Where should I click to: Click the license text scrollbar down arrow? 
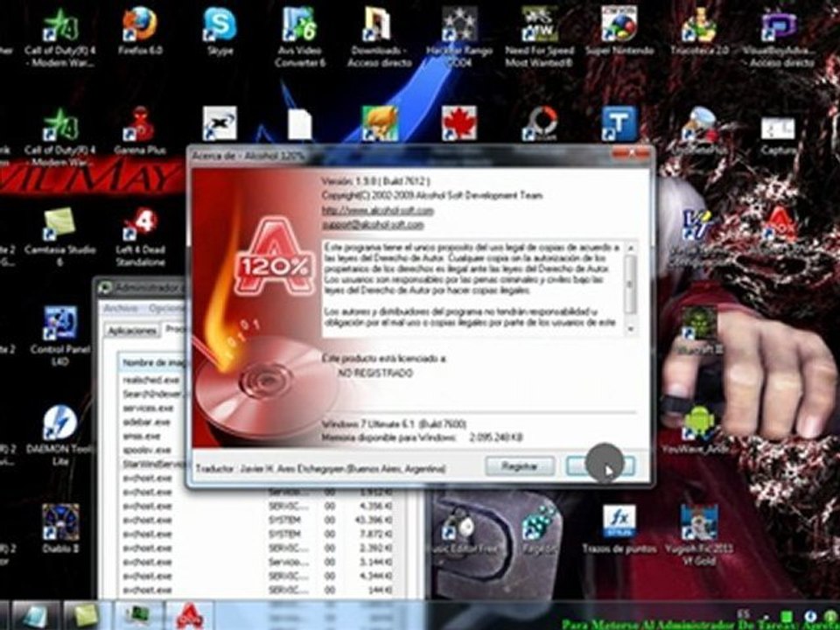(x=631, y=328)
